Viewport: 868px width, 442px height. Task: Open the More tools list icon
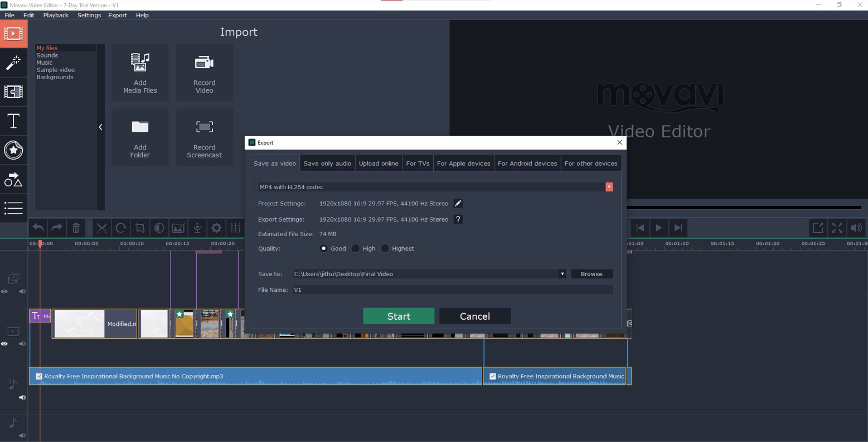point(13,208)
